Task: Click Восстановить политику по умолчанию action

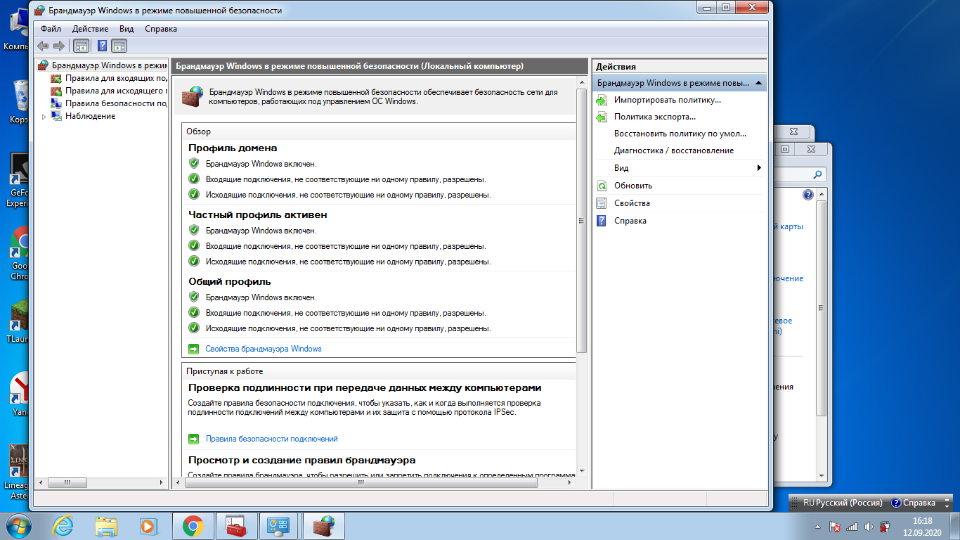Action: click(x=680, y=133)
